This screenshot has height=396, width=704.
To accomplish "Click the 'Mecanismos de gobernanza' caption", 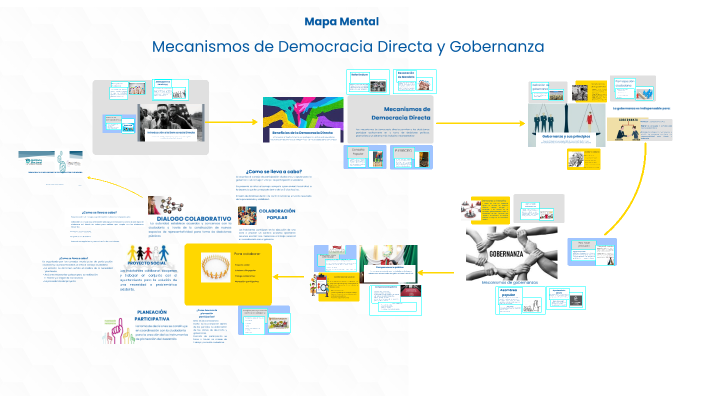I will [510, 282].
